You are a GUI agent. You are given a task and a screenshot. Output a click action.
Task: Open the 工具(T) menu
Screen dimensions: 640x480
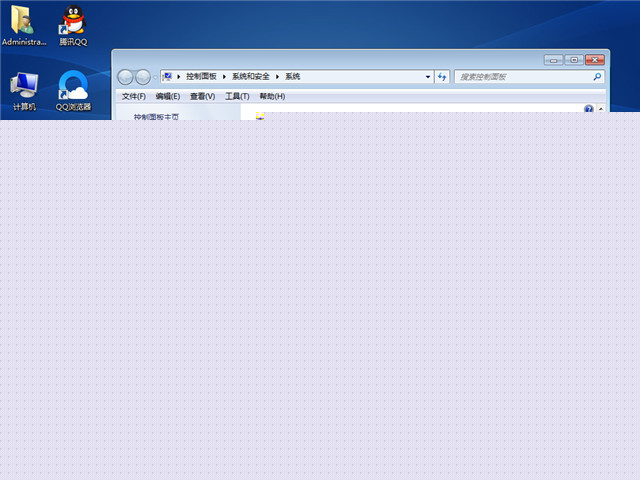point(237,96)
